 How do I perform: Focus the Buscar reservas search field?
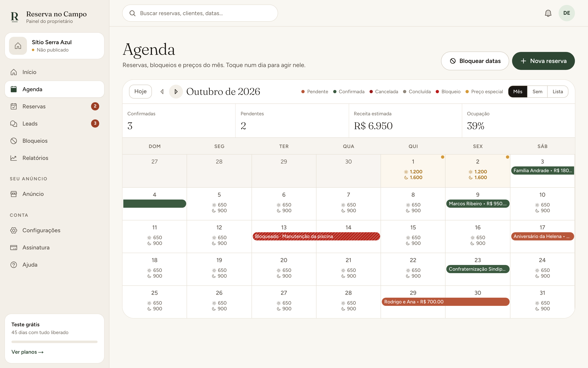click(x=200, y=13)
